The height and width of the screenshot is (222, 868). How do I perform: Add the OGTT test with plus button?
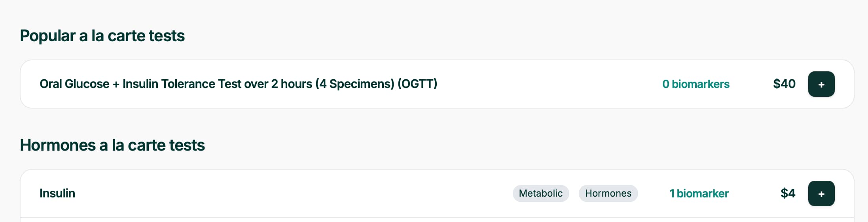tap(821, 84)
